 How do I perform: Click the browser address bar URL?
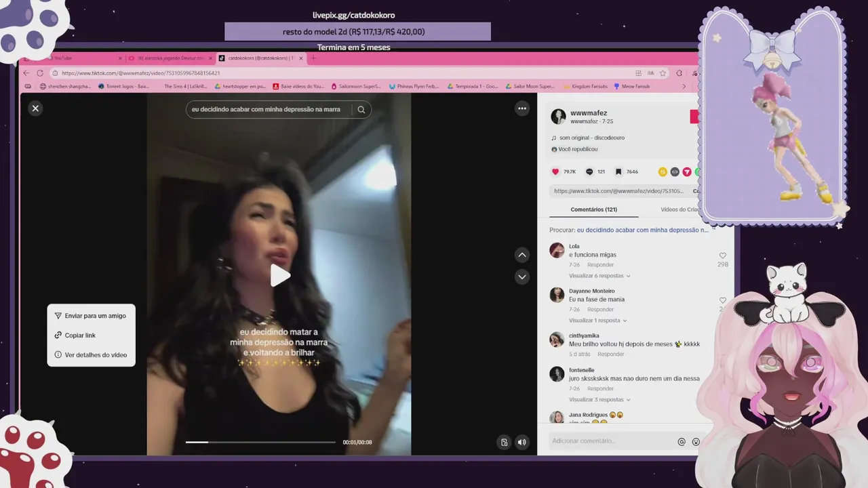pyautogui.click(x=140, y=73)
